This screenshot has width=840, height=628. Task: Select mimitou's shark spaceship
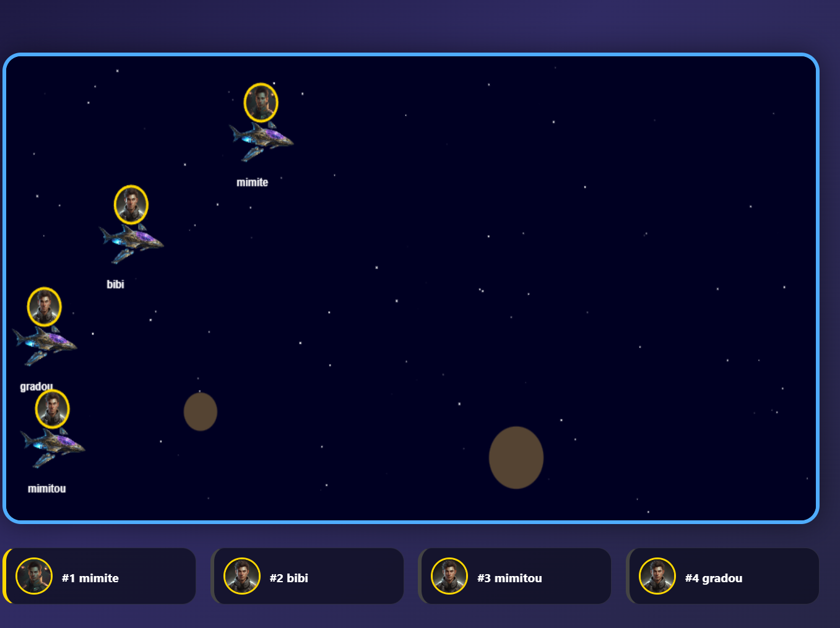click(x=53, y=447)
